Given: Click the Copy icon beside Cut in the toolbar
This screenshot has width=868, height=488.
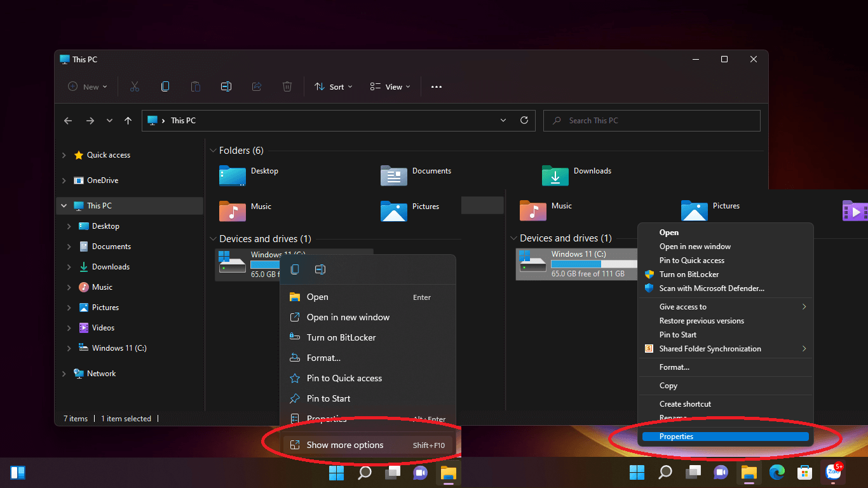Looking at the screenshot, I should (165, 87).
